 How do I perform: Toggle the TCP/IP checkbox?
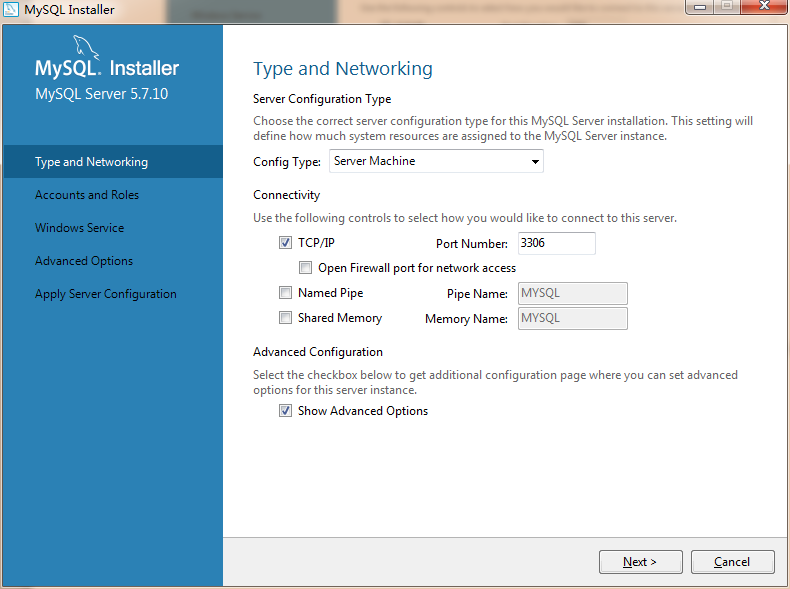tap(286, 243)
